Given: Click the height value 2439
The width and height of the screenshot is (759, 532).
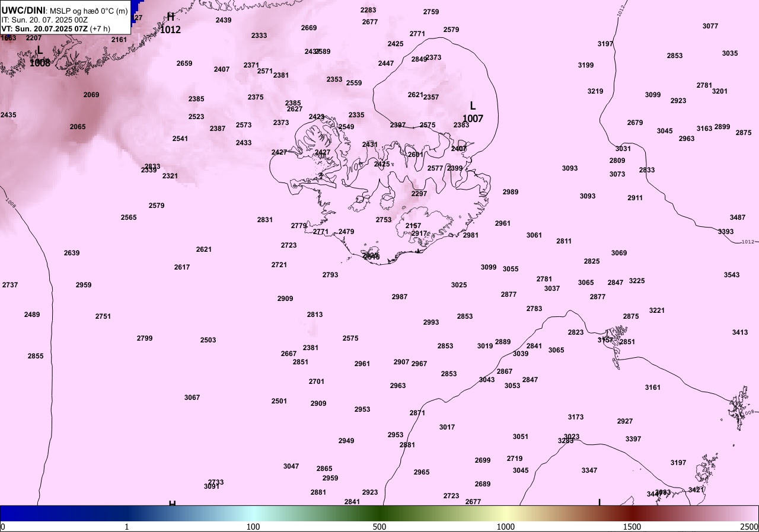Looking at the screenshot, I should pos(224,20).
